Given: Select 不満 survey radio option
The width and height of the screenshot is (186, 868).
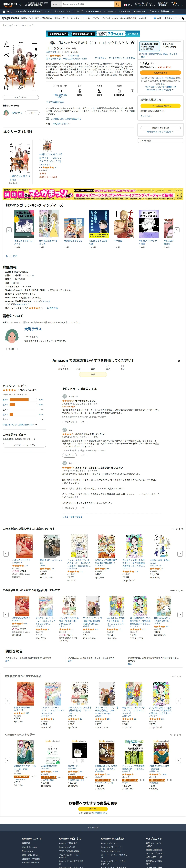Looking at the screenshot, I should (x=78, y=366).
